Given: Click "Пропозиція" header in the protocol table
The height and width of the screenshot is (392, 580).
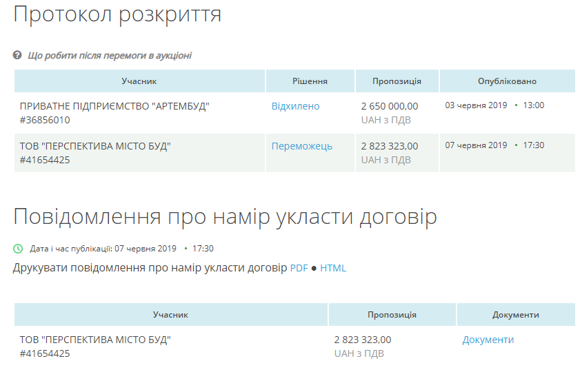Looking at the screenshot, I should tap(397, 81).
